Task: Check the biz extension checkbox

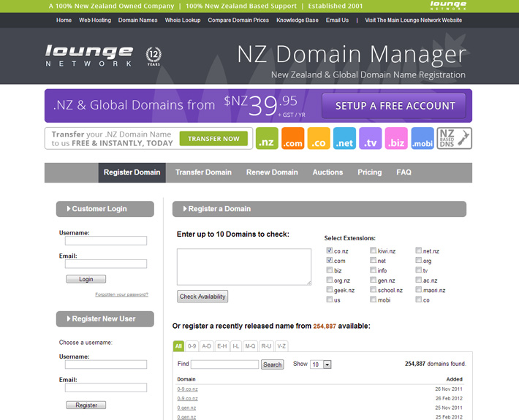Action: (x=330, y=270)
